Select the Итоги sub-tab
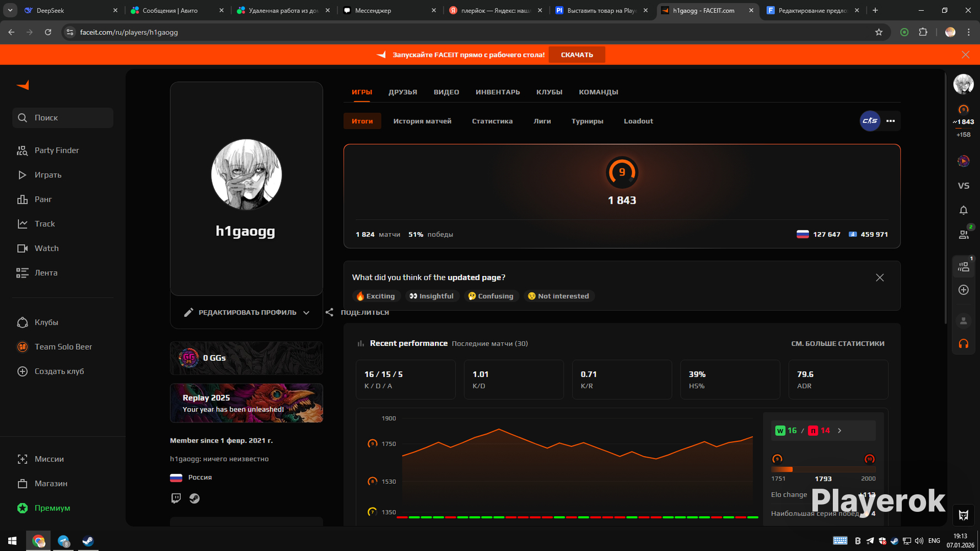The image size is (980, 551). (x=362, y=121)
